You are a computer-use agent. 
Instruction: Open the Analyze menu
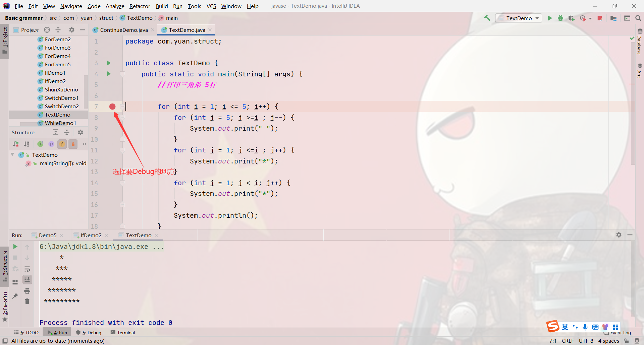click(x=115, y=6)
